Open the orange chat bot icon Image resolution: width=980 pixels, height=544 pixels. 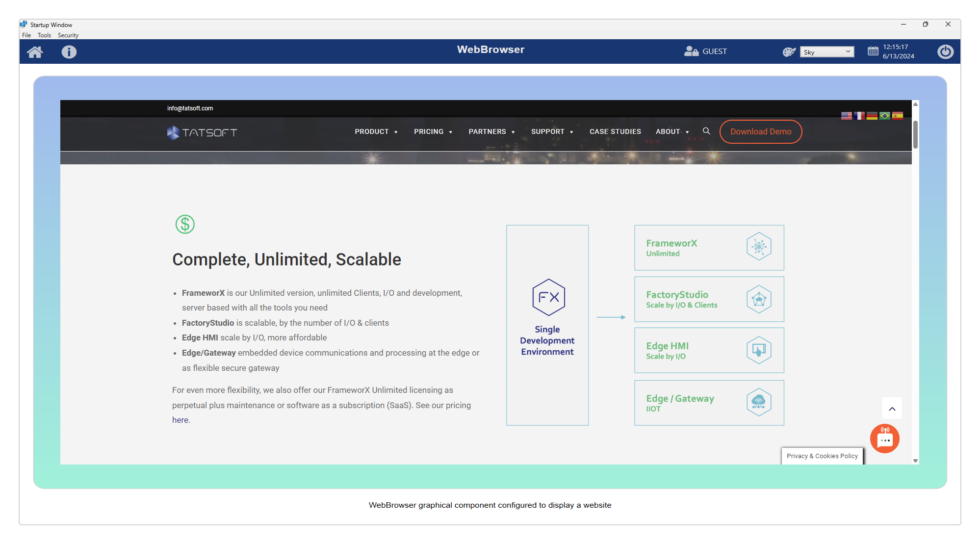click(x=884, y=438)
